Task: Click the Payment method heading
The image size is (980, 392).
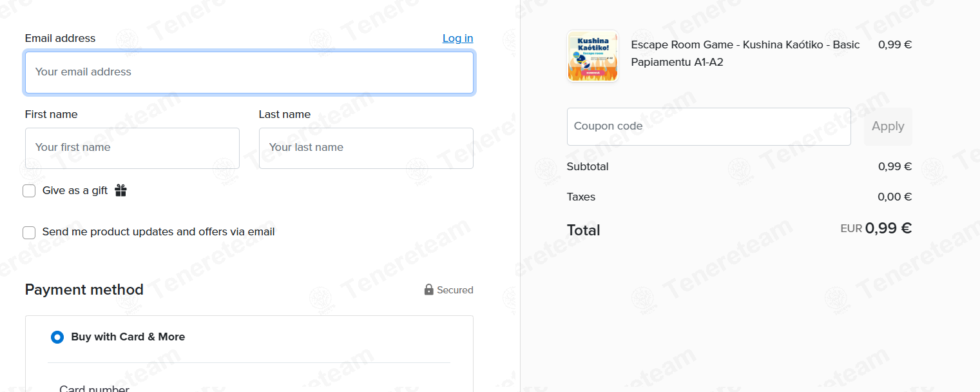Action: point(84,289)
